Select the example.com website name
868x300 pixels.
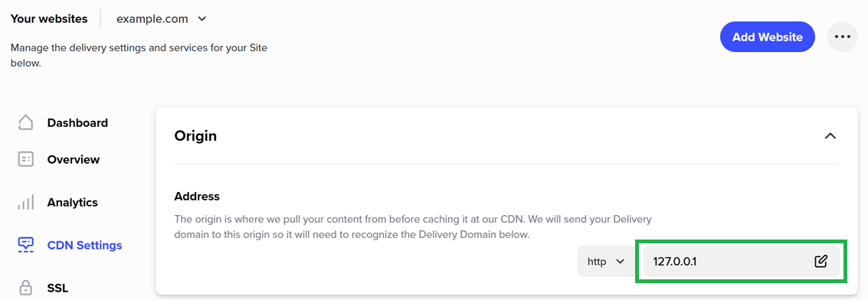point(152,19)
